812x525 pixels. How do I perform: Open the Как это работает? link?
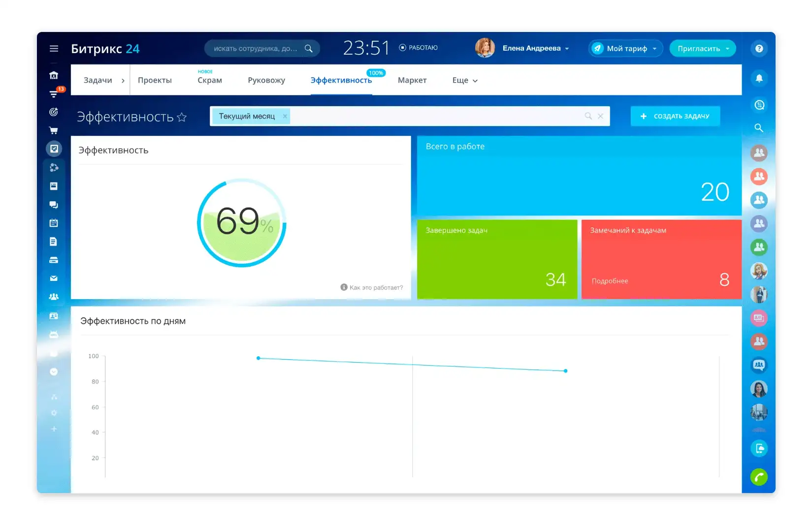coord(376,287)
